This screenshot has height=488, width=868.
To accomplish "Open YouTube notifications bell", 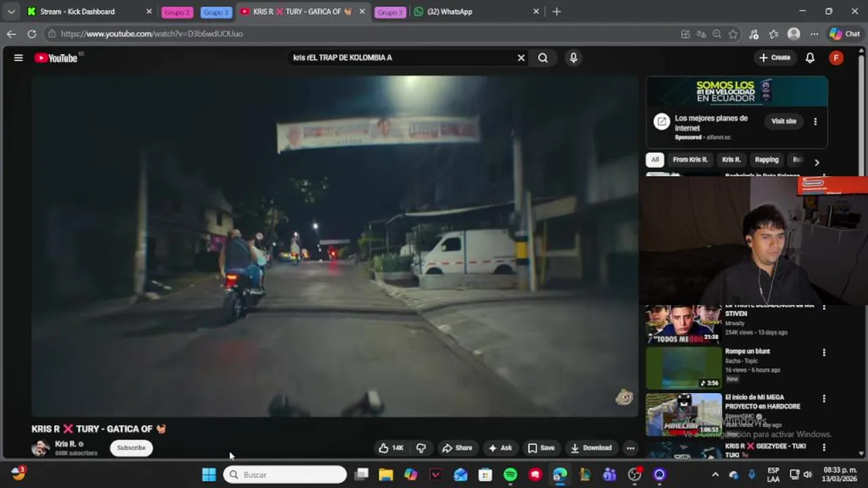I will tap(810, 58).
